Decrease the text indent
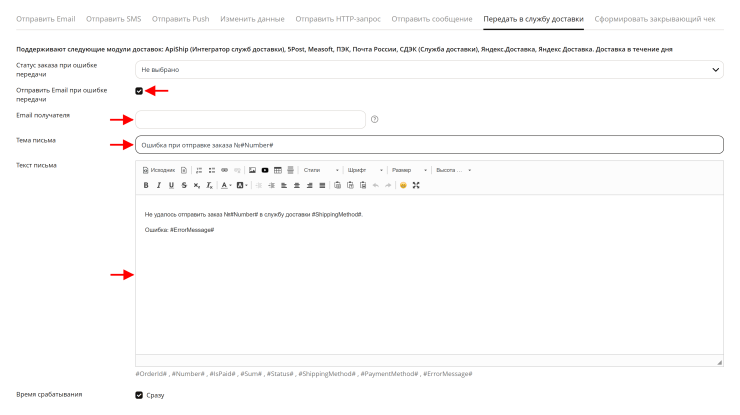This screenshot has width=740, height=415. [259, 185]
